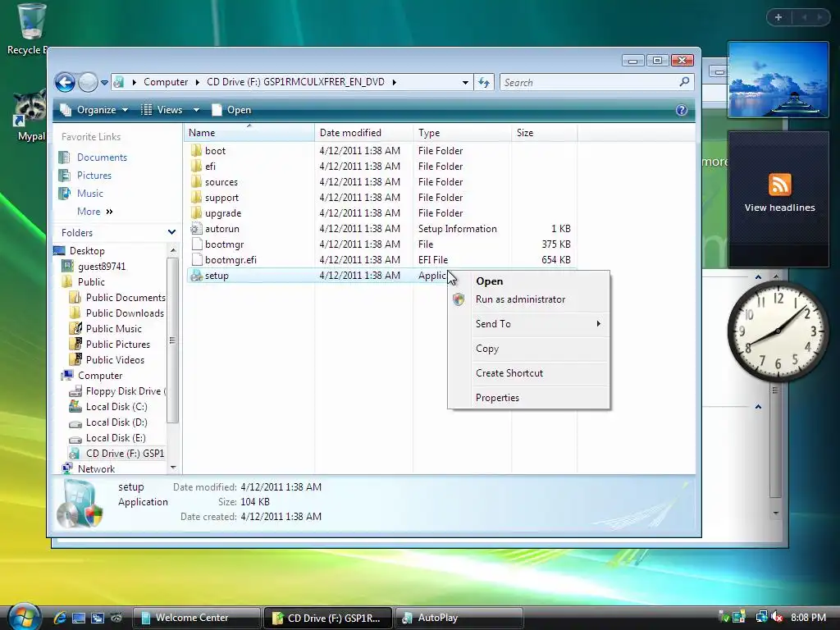Launch Internet Explorer from Quick Launch
840x630 pixels.
click(x=60, y=618)
